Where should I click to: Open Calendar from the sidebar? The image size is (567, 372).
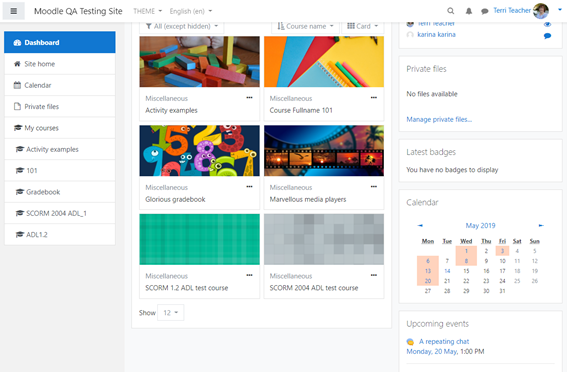pos(60,85)
